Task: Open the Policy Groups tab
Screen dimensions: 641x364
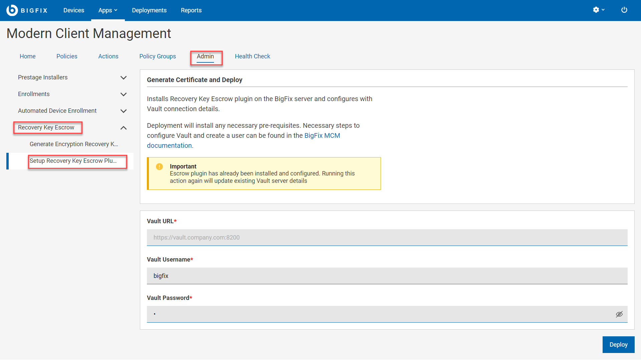Action: [157, 56]
